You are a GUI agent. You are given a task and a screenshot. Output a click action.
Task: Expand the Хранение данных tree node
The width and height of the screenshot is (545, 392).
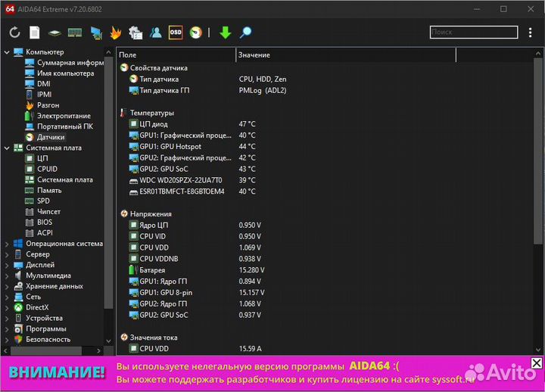pyautogui.click(x=7, y=286)
